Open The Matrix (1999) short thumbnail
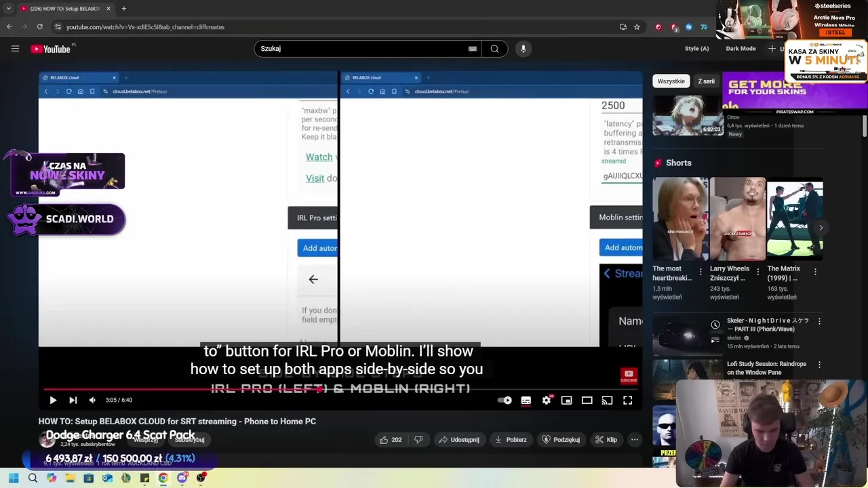Viewport: 868px width, 488px height. (x=795, y=219)
